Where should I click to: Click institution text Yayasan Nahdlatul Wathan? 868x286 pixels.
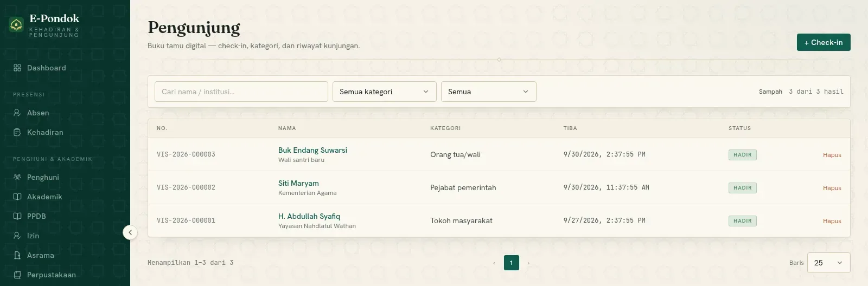317,226
